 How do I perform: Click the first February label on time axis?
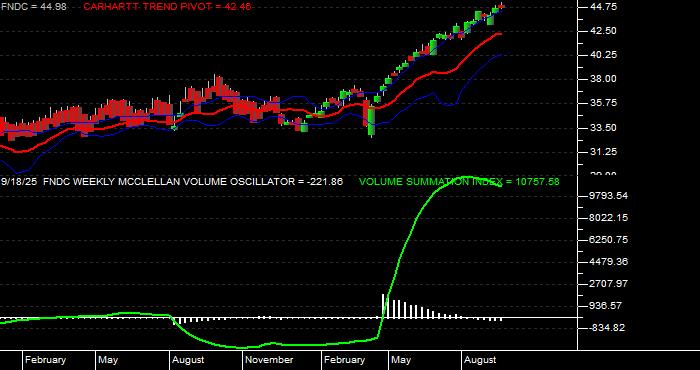tap(46, 360)
